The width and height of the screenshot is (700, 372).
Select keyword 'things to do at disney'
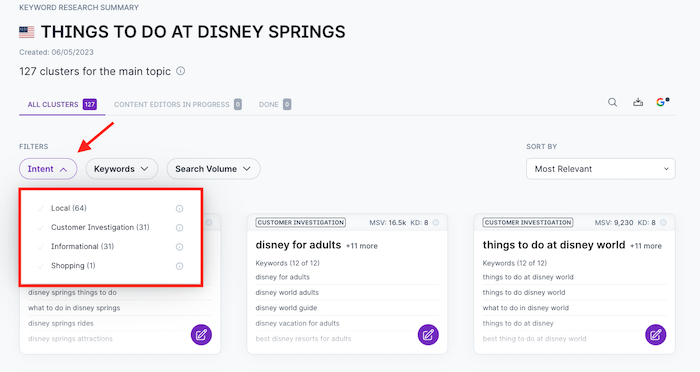pyautogui.click(x=518, y=323)
